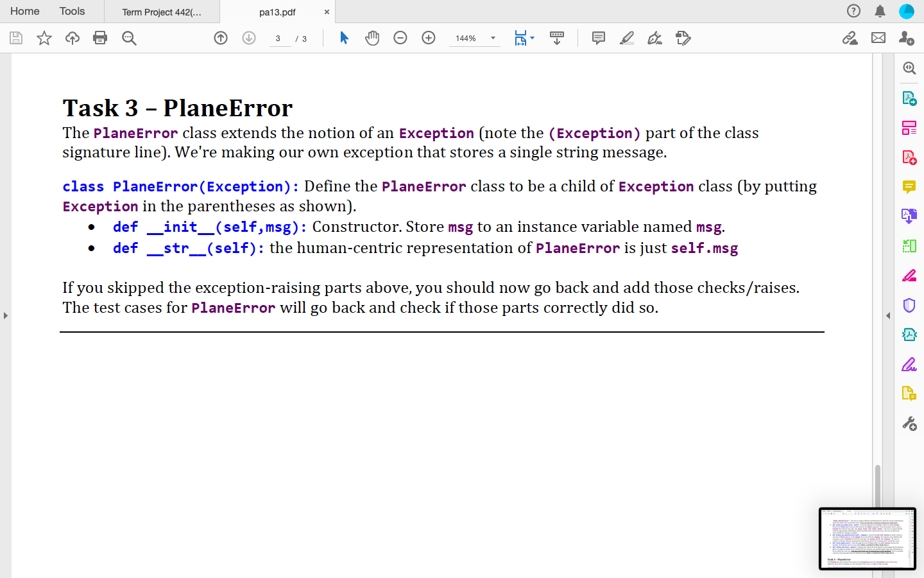The height and width of the screenshot is (578, 924).
Task: Open the Add Comment tool
Action: [x=598, y=38]
